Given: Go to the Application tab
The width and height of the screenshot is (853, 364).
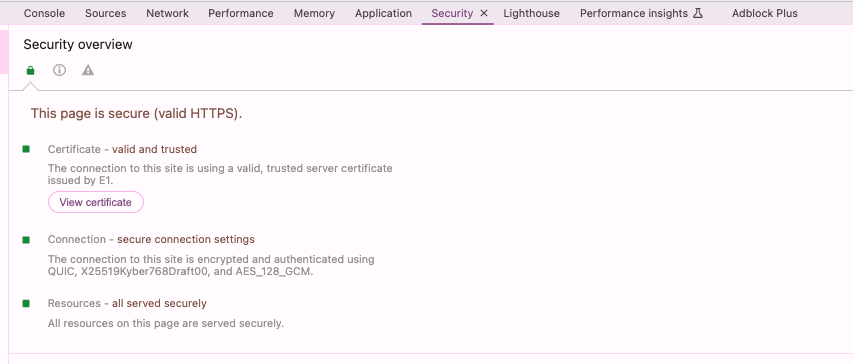Looking at the screenshot, I should (x=384, y=13).
